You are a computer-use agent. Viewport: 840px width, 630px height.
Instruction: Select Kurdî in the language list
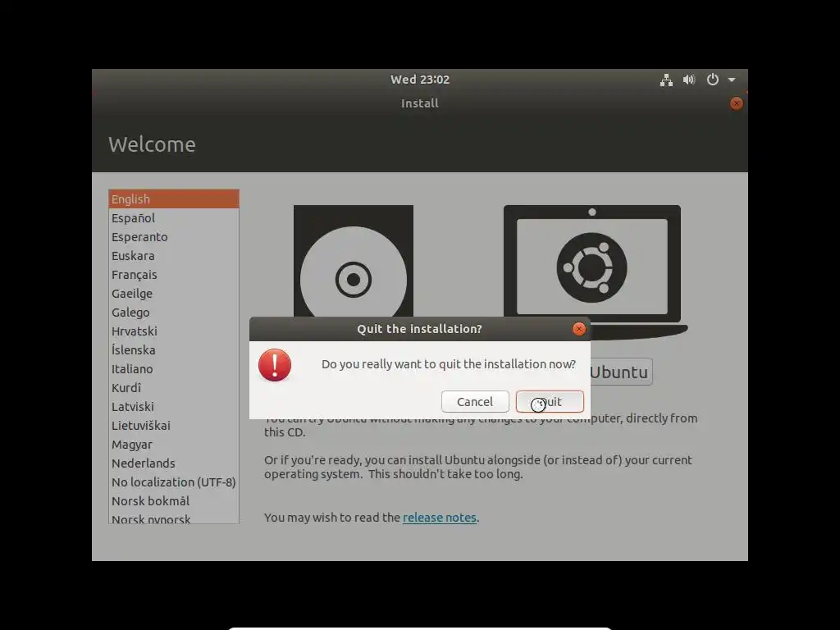174,388
